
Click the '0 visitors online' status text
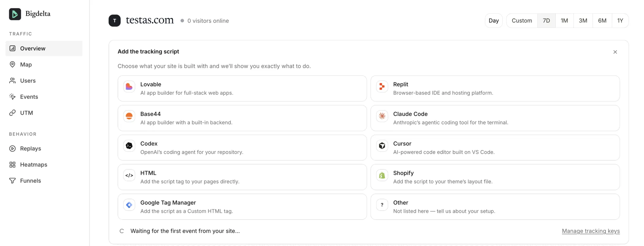tap(208, 21)
